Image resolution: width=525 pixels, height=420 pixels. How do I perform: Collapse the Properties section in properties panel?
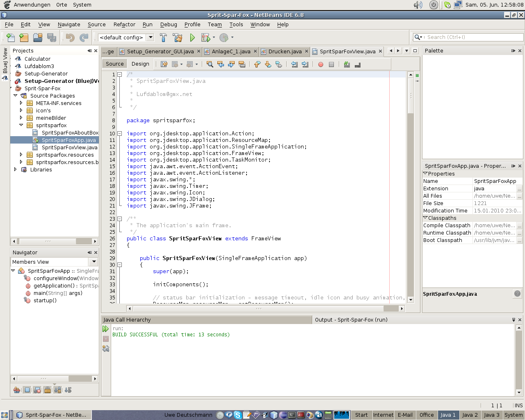pos(425,173)
